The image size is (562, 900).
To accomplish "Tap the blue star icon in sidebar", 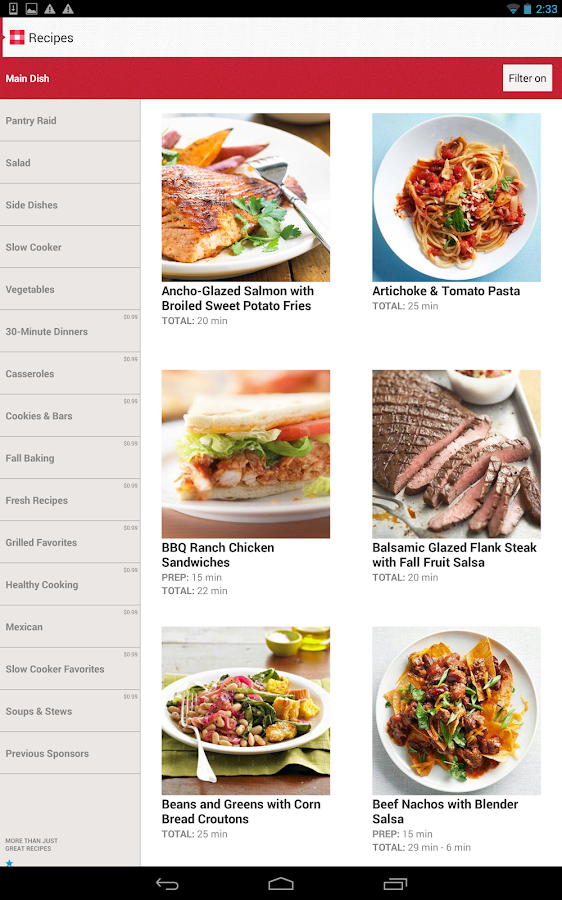I will point(9,862).
